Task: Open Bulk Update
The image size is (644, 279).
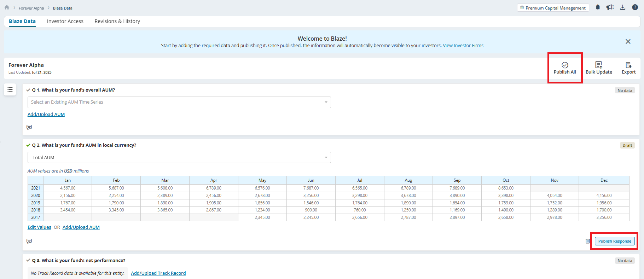Action: 599,68
